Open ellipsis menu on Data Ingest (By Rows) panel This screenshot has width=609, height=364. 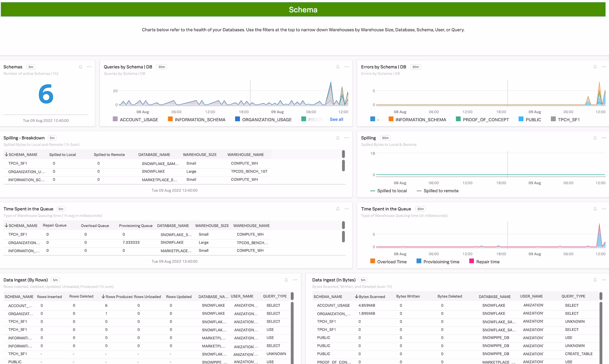point(295,280)
